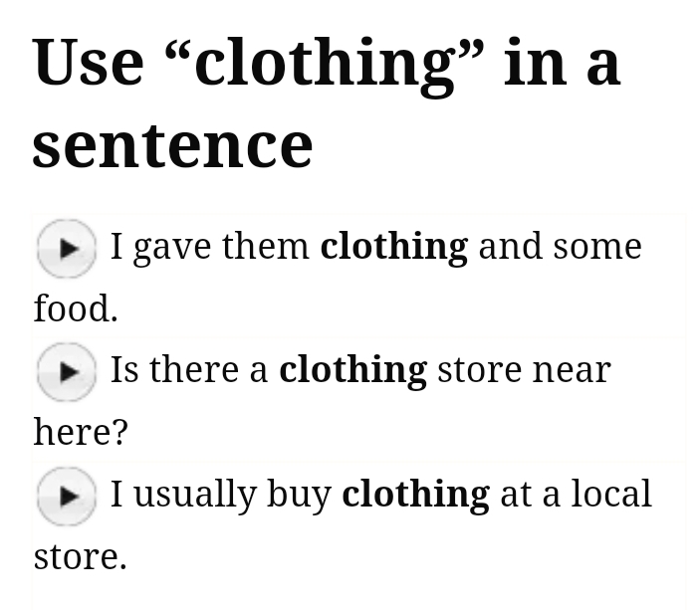The height and width of the screenshot is (610, 700).
Task: Play audio for "Is there a clothing store" sentence
Action: point(66,371)
